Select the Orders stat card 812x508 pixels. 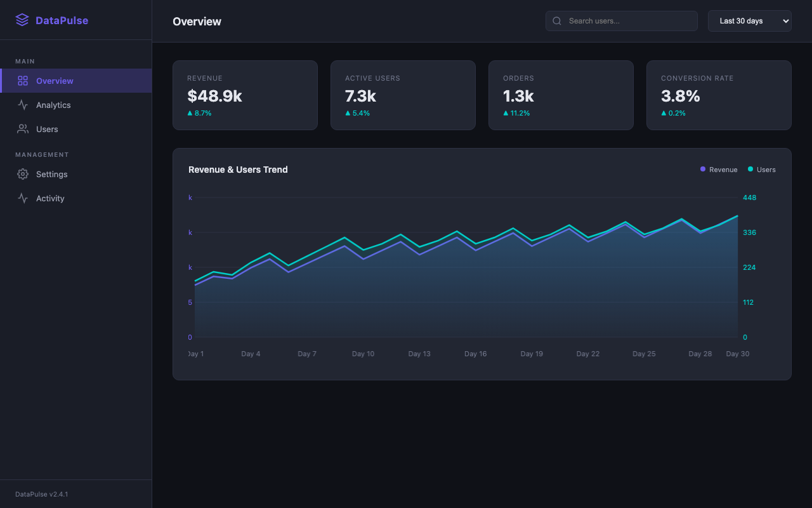coord(561,95)
